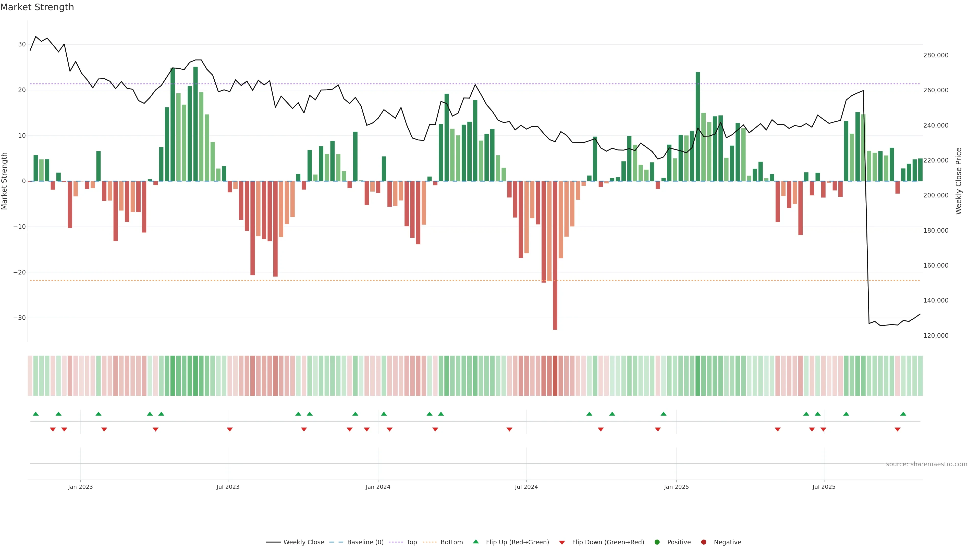This screenshot has width=980, height=551.
Task: Hide the Top threshold legend entry
Action: point(411,542)
